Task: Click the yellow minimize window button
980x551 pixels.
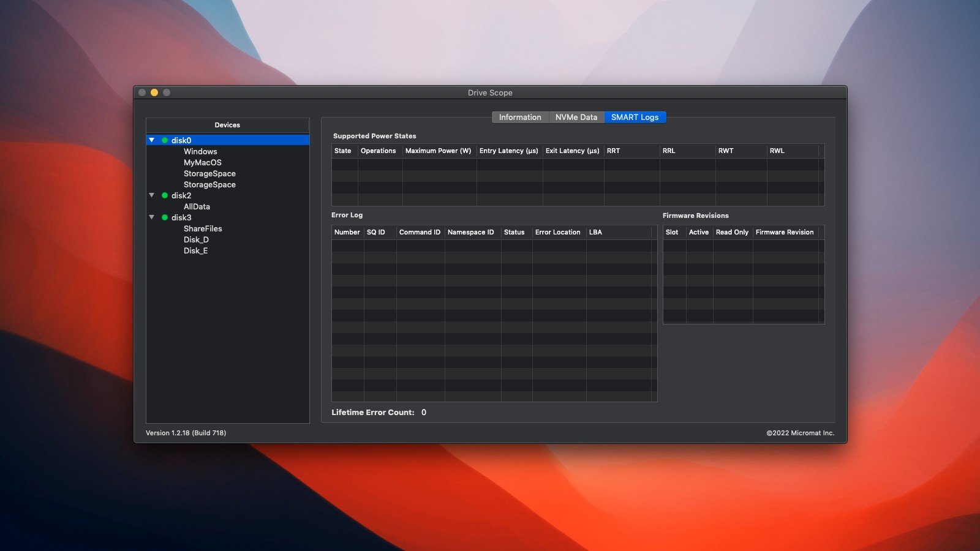Action: tap(154, 92)
